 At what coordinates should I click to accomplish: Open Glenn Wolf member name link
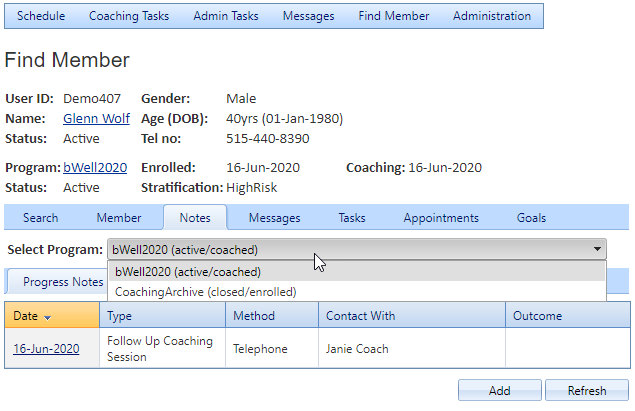pyautogui.click(x=96, y=119)
